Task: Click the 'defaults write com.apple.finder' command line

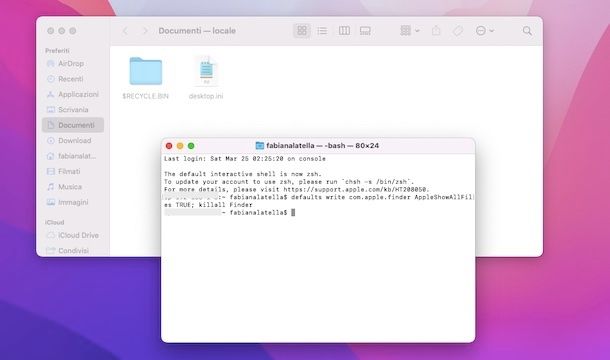Action: (318, 197)
